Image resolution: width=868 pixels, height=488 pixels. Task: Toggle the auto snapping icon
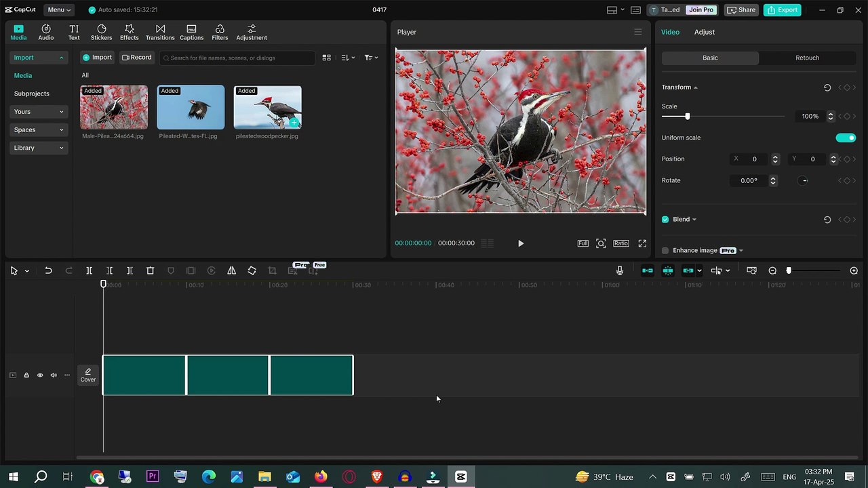pyautogui.click(x=668, y=270)
